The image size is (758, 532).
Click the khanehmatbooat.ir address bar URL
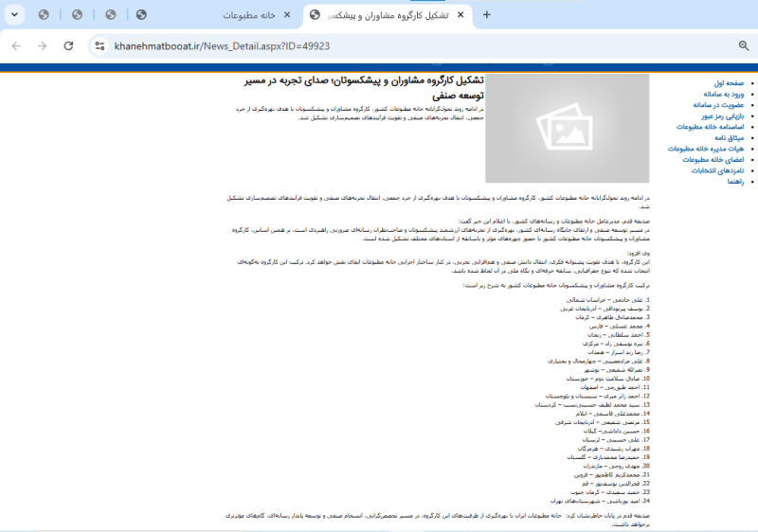pos(222,45)
